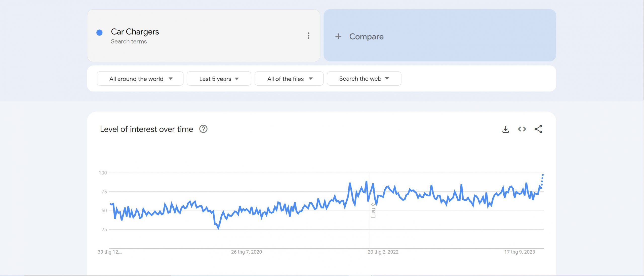The width and height of the screenshot is (644, 276).
Task: Share the interest over time chart
Action: [x=538, y=129]
